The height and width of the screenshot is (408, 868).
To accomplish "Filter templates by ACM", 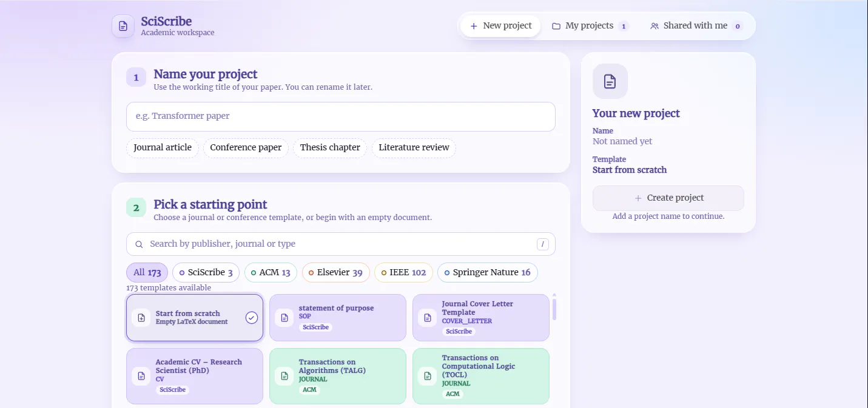I will pyautogui.click(x=271, y=273).
